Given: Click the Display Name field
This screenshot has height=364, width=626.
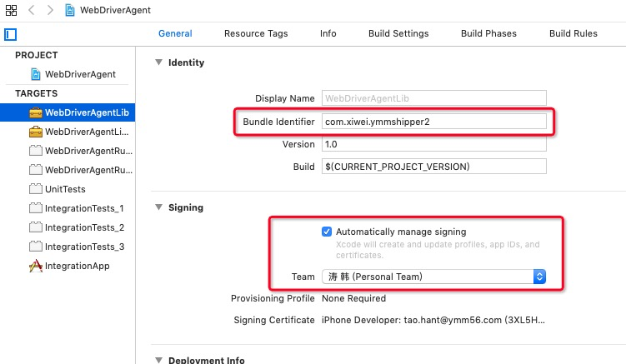Looking at the screenshot, I should [434, 98].
